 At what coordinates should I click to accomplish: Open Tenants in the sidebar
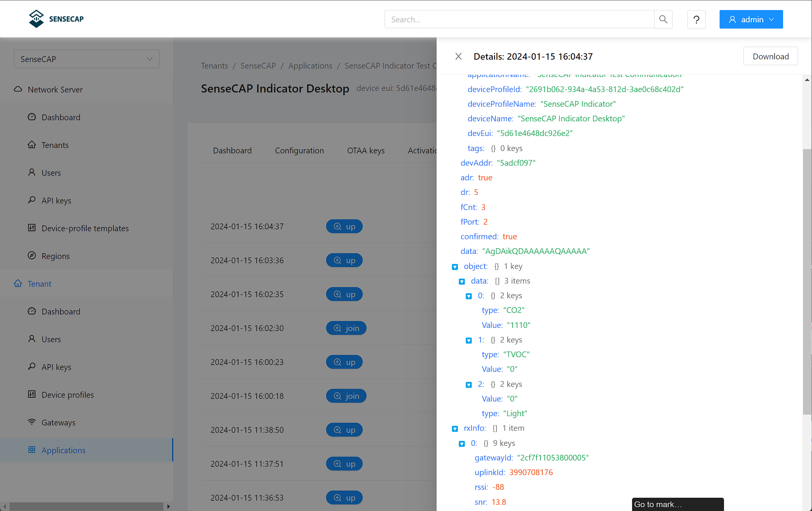[55, 145]
